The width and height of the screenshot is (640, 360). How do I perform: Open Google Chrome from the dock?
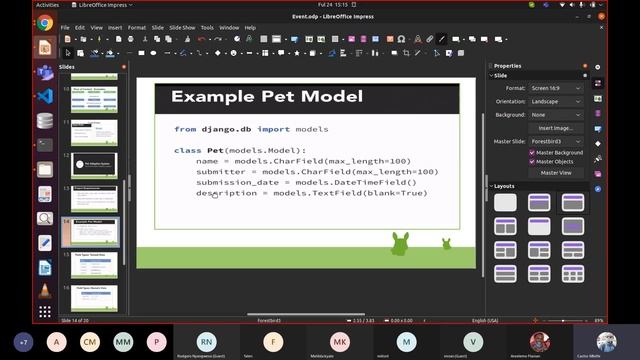(45, 23)
